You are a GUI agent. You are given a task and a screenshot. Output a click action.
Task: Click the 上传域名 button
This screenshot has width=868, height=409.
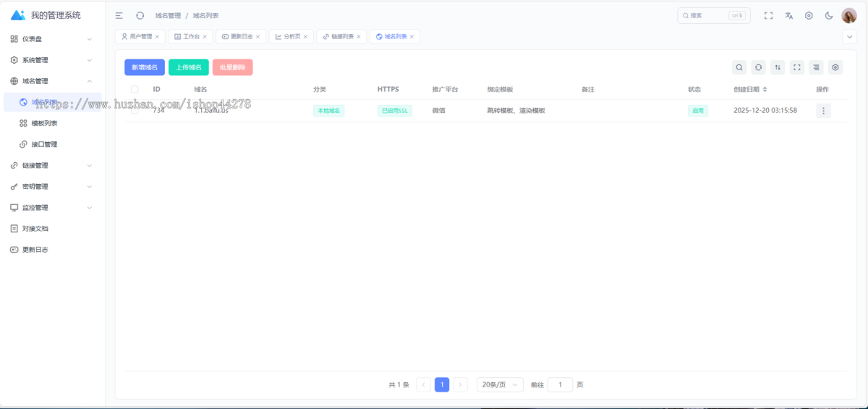189,67
